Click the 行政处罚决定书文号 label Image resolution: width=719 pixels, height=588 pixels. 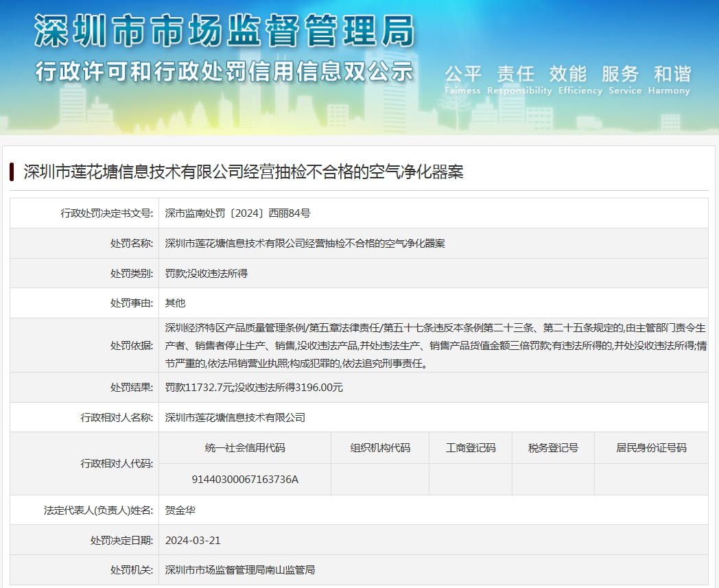coord(107,213)
